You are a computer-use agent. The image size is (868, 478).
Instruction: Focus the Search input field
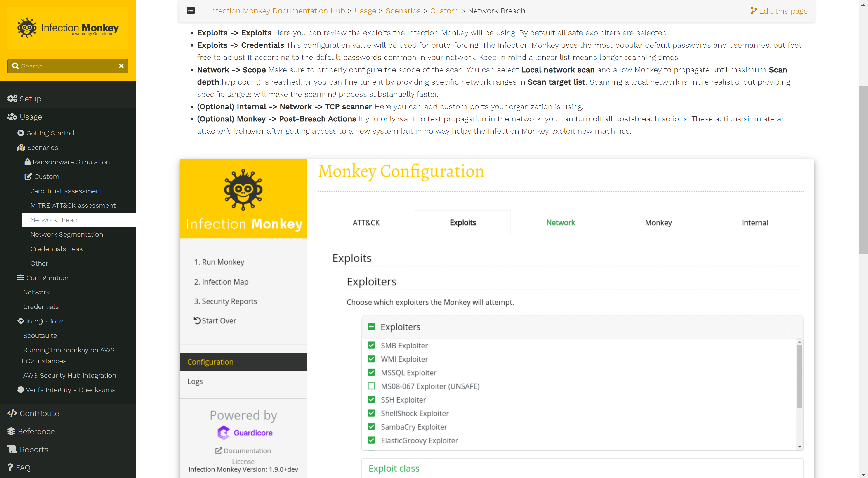click(68, 66)
